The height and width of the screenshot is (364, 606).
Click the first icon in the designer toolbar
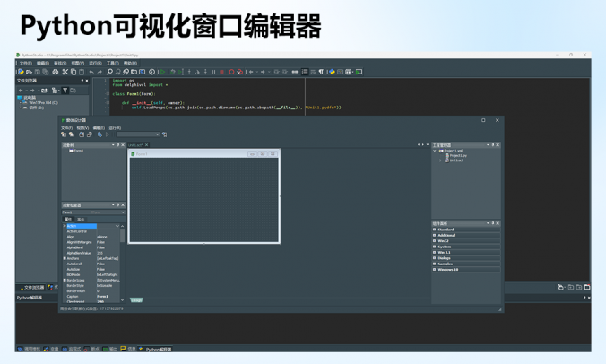tap(64, 134)
